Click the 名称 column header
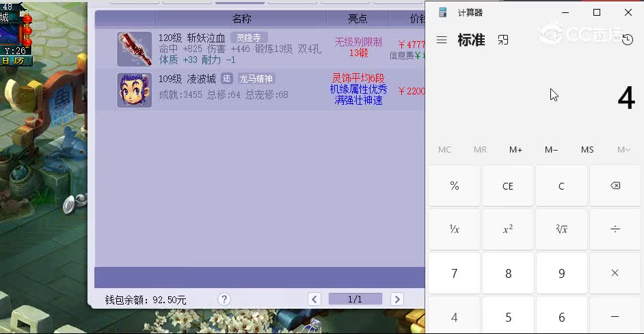Screen dimensions: 644x334 point(241,18)
